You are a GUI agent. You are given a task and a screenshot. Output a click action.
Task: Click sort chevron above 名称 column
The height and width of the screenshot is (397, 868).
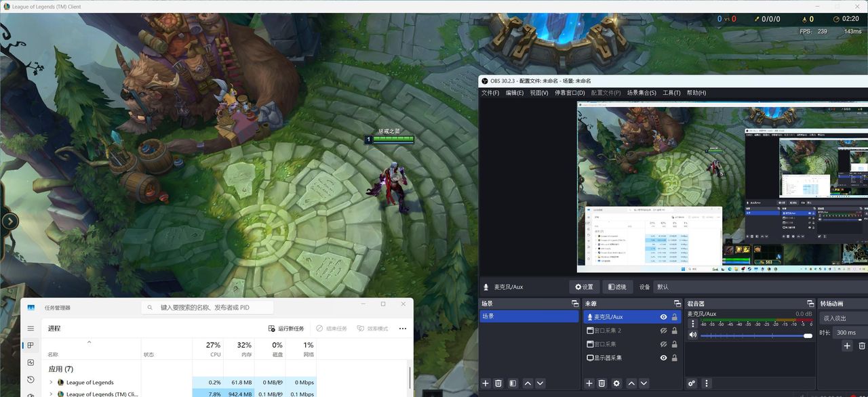click(89, 343)
